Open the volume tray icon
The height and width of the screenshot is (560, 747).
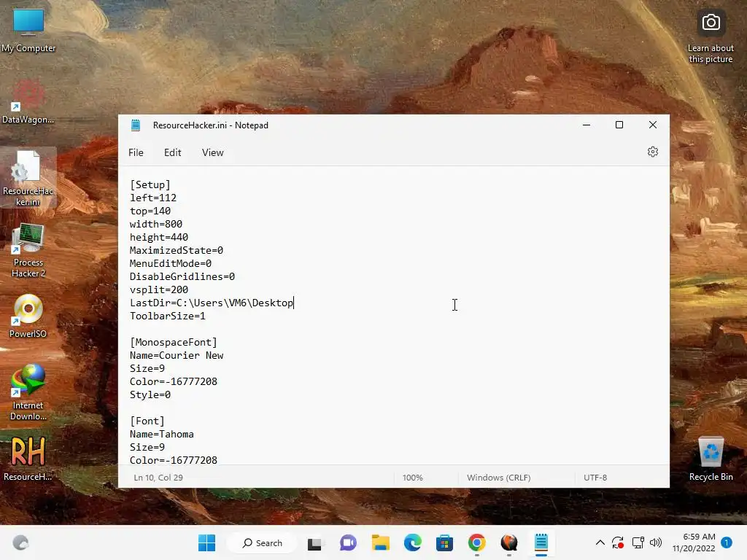click(656, 542)
